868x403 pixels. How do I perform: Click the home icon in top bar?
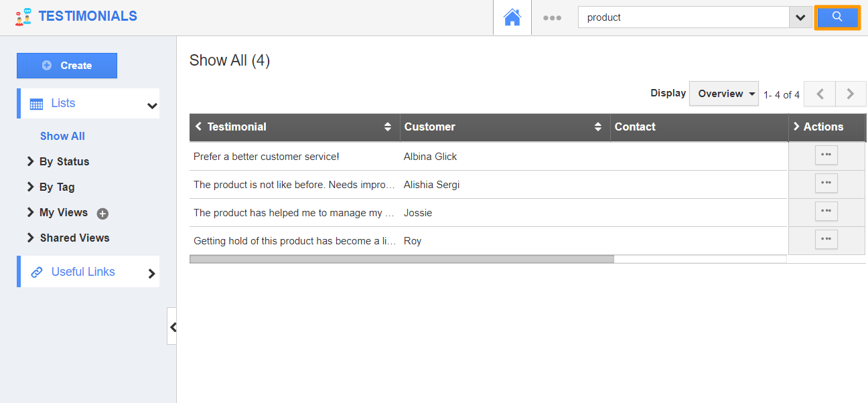512,17
